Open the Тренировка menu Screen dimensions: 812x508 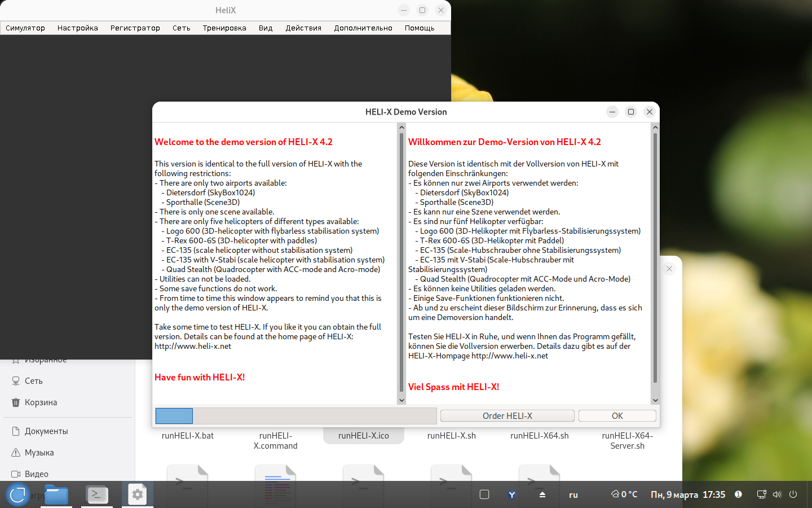[x=224, y=28]
